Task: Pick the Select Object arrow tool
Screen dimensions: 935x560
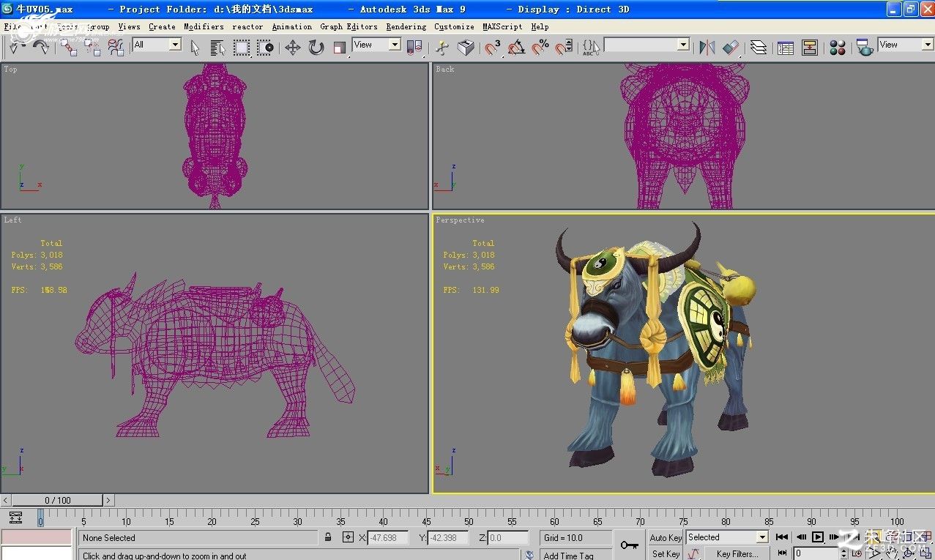Action: tap(195, 48)
